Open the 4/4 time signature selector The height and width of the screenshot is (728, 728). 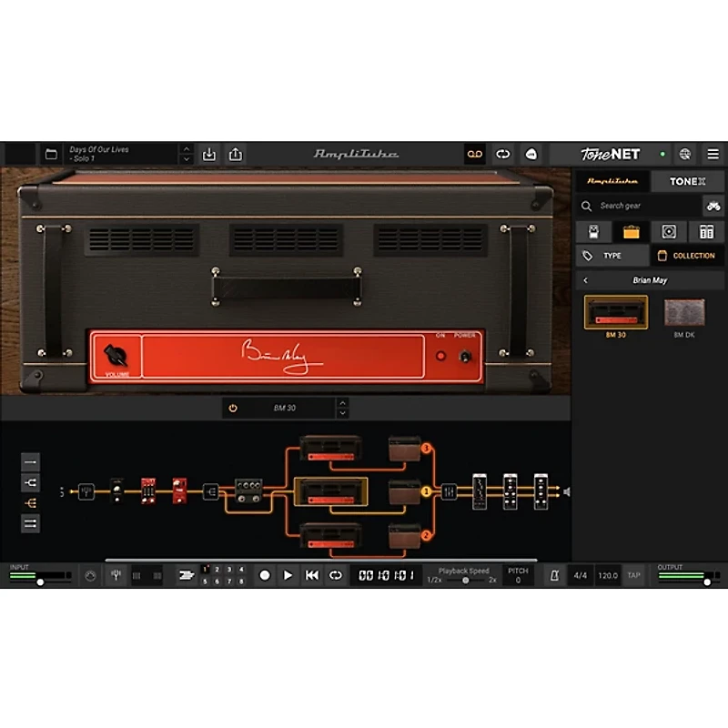(580, 576)
